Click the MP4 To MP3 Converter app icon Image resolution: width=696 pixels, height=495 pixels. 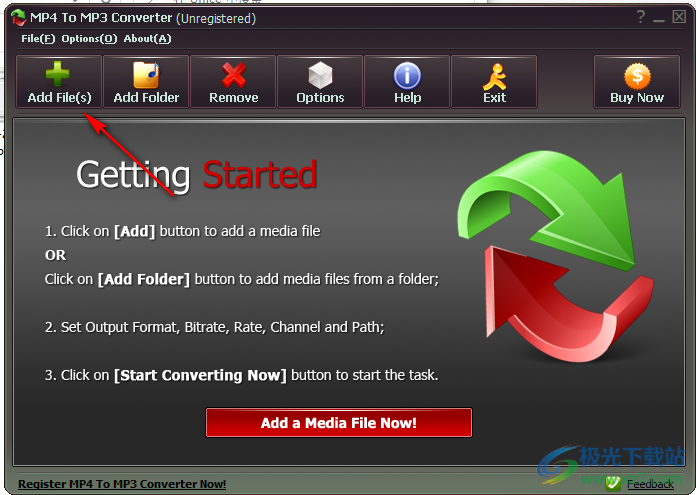19,18
